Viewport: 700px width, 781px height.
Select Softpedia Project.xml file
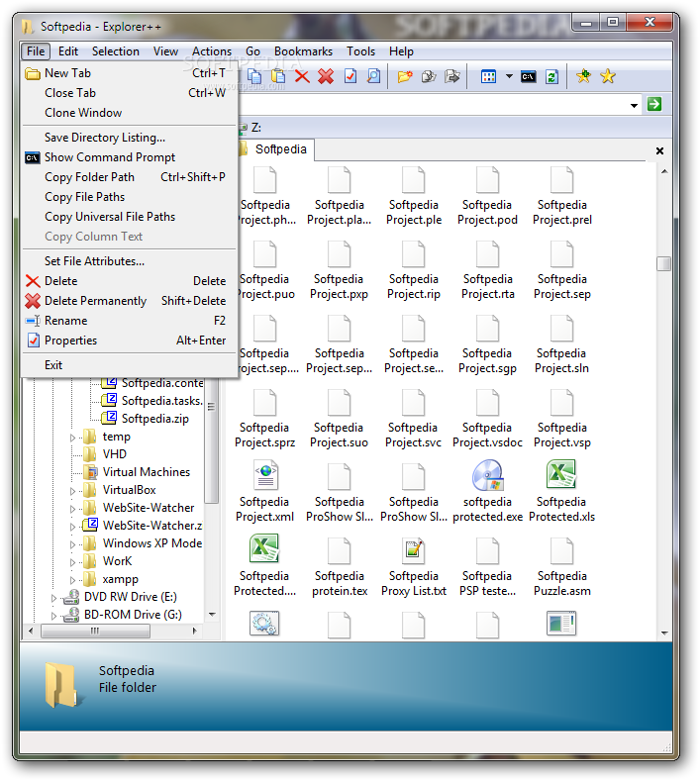click(x=264, y=491)
